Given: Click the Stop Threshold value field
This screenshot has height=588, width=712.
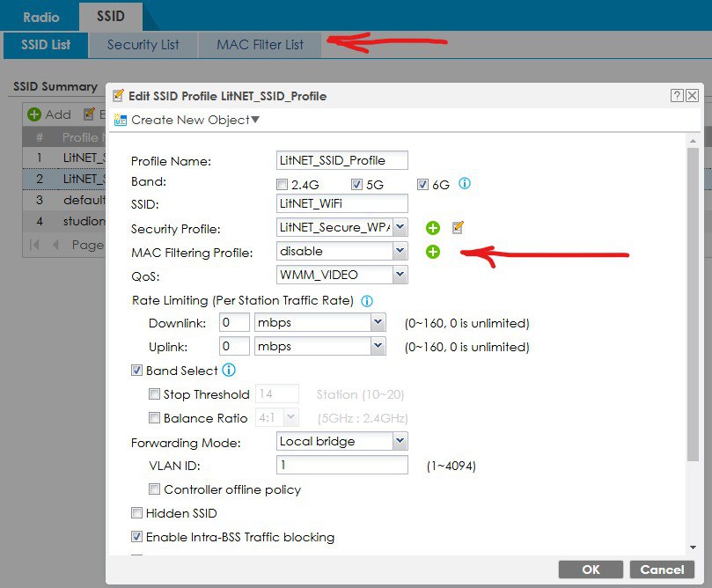Looking at the screenshot, I should (x=277, y=393).
